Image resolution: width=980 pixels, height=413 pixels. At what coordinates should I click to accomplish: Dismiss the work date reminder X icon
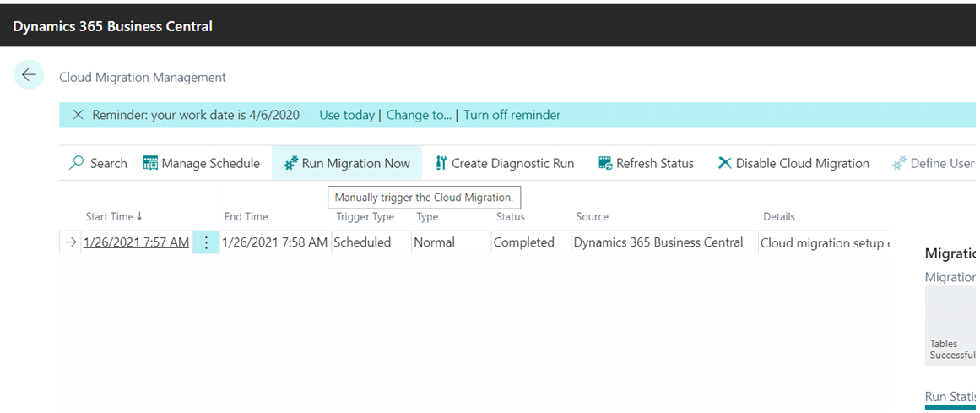(x=78, y=115)
